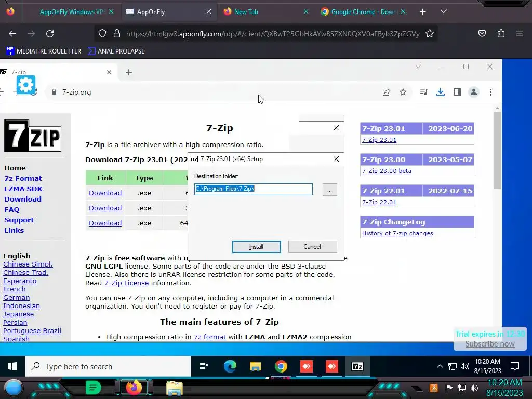Select Firefox on the host taskbar
The image size is (532, 399).
[134, 388]
